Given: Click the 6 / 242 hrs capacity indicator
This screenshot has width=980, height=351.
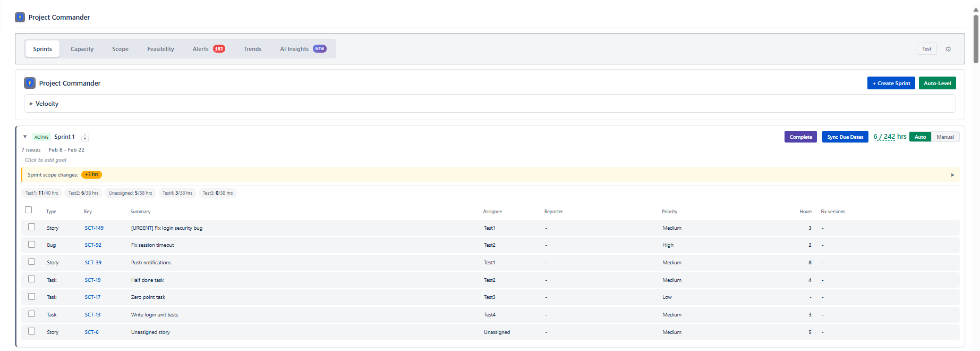Looking at the screenshot, I should (x=890, y=137).
